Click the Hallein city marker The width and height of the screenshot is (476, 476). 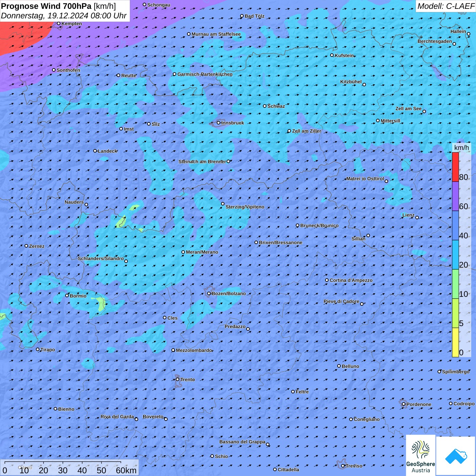click(x=469, y=34)
